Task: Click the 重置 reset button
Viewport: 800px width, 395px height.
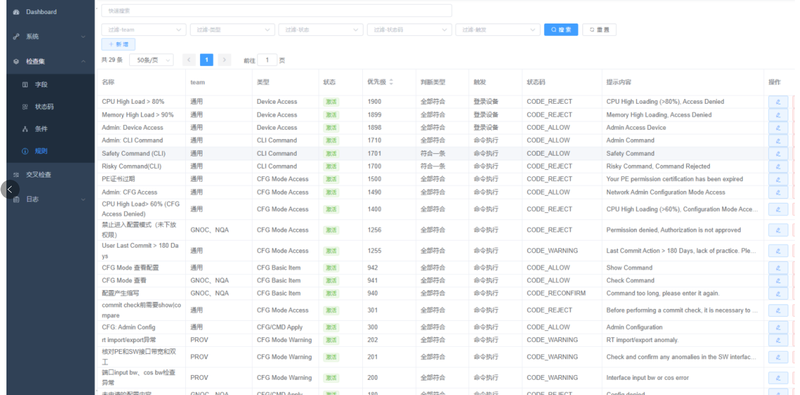Action: click(599, 30)
